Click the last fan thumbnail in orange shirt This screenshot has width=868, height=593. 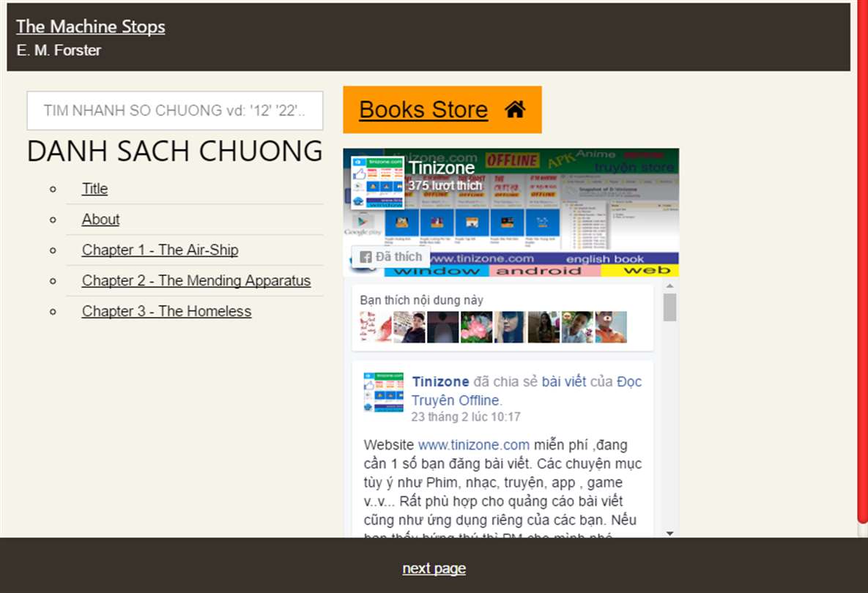[611, 327]
